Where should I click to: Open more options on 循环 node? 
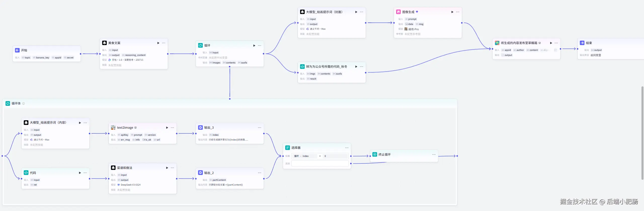[x=260, y=46]
